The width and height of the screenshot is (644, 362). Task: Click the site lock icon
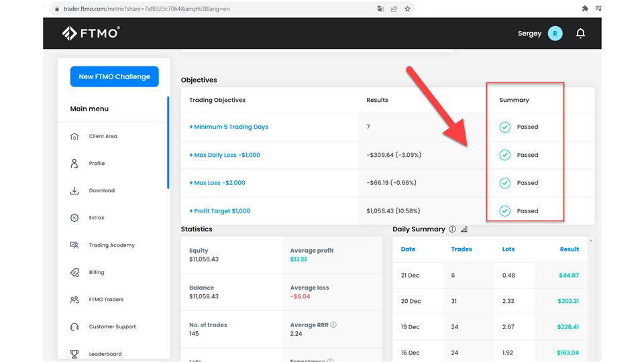point(56,9)
